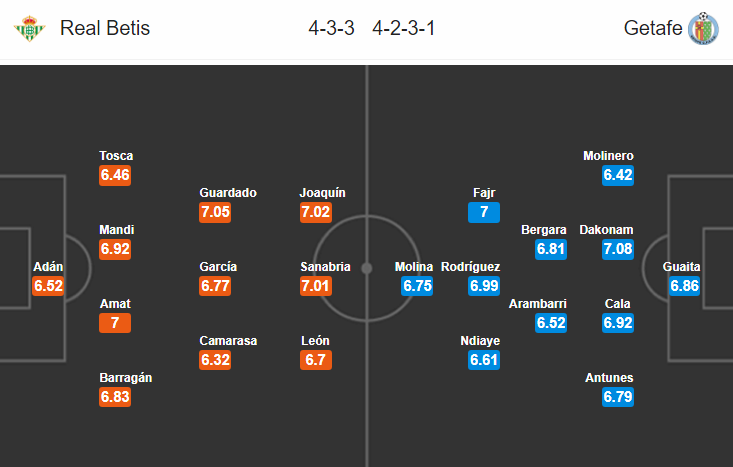Select Guardado's 7.05 rating badge
Screen dimensions: 733x467
(215, 212)
